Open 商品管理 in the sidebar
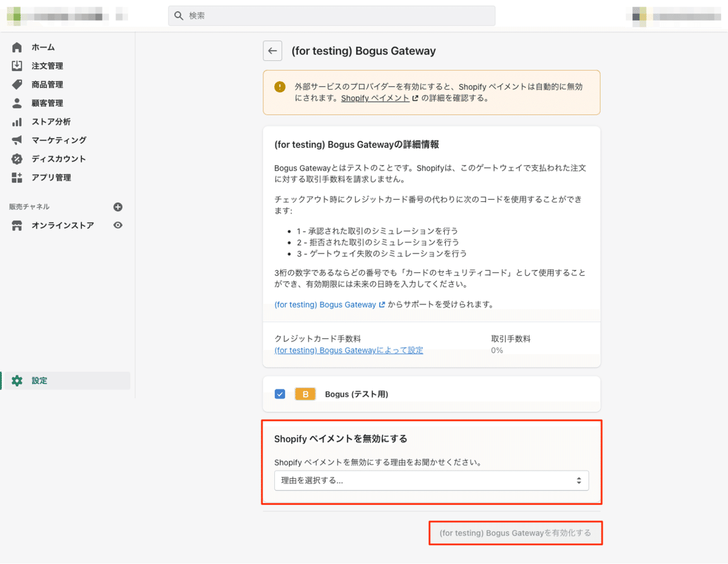 point(47,84)
